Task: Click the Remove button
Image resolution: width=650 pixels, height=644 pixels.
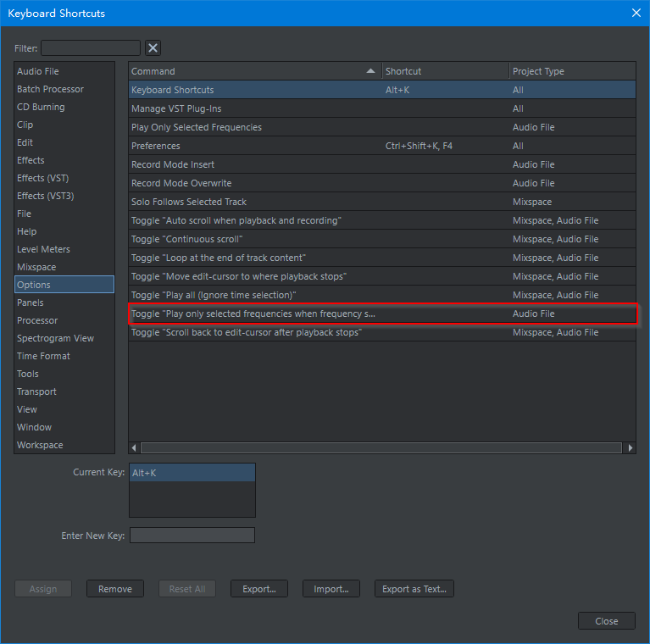Action: tap(114, 589)
